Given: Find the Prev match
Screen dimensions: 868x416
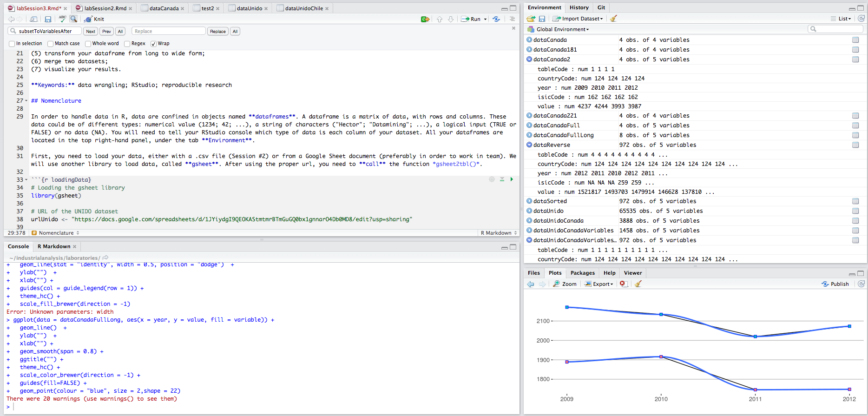Looking at the screenshot, I should point(107,32).
